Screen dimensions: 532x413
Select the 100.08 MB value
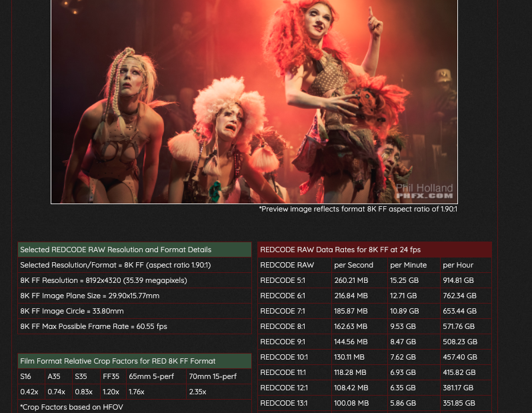pyautogui.click(x=359, y=403)
